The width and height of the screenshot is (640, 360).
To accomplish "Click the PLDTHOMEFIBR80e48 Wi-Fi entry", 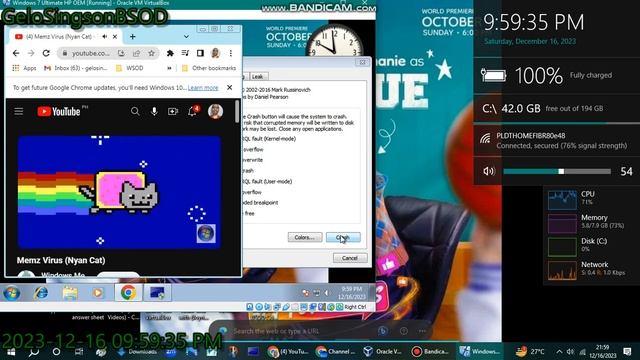I will [x=557, y=140].
